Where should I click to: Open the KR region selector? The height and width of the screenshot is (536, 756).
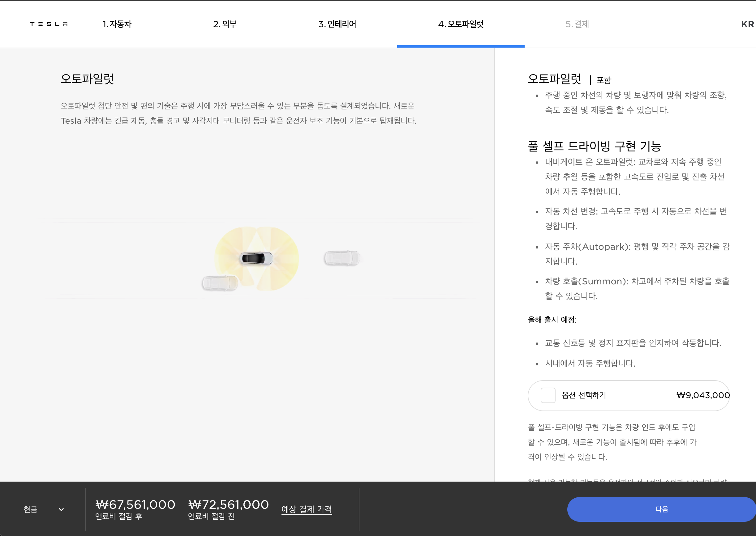pyautogui.click(x=747, y=24)
